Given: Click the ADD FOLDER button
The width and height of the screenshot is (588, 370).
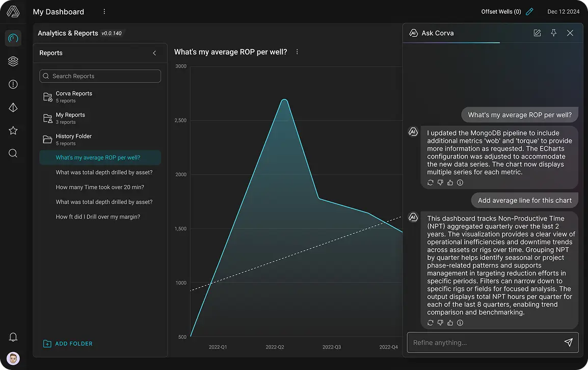Looking at the screenshot, I should (68, 343).
